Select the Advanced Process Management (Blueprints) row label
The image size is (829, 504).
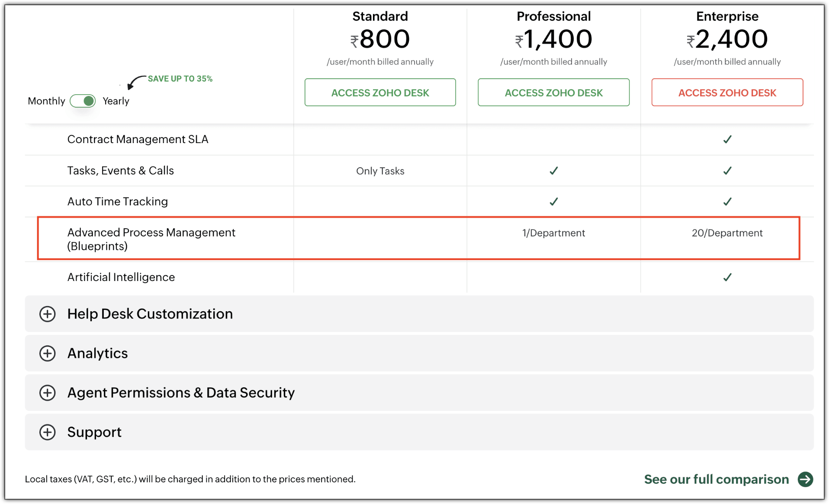click(151, 239)
